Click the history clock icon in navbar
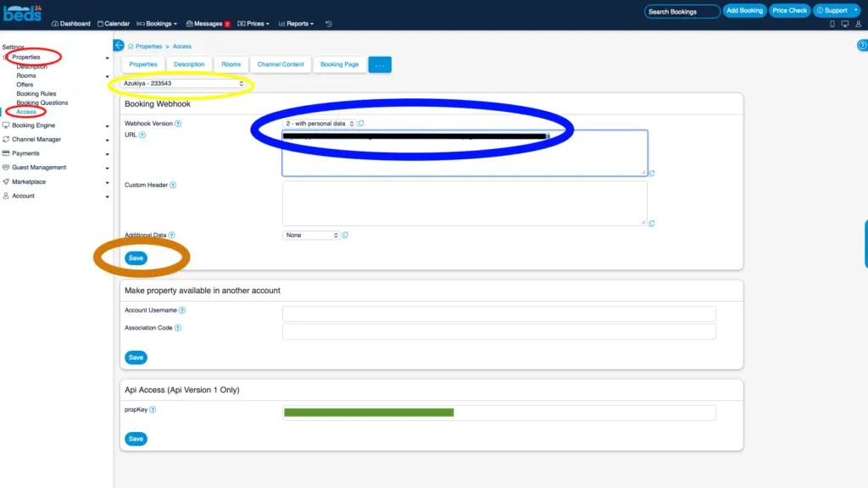The height and width of the screenshot is (488, 868). (329, 24)
